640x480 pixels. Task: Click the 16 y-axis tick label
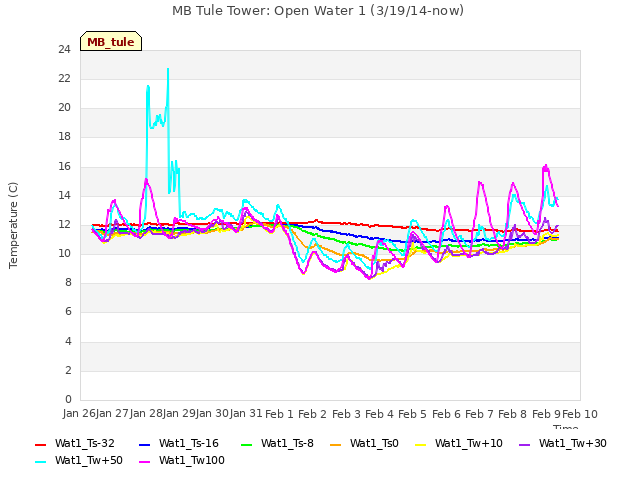click(64, 167)
